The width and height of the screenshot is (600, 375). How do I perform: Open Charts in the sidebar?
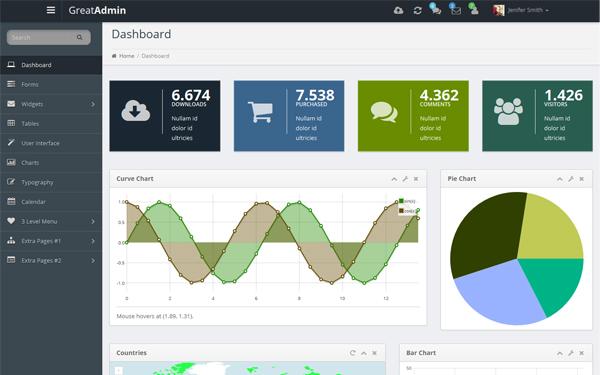[51, 163]
